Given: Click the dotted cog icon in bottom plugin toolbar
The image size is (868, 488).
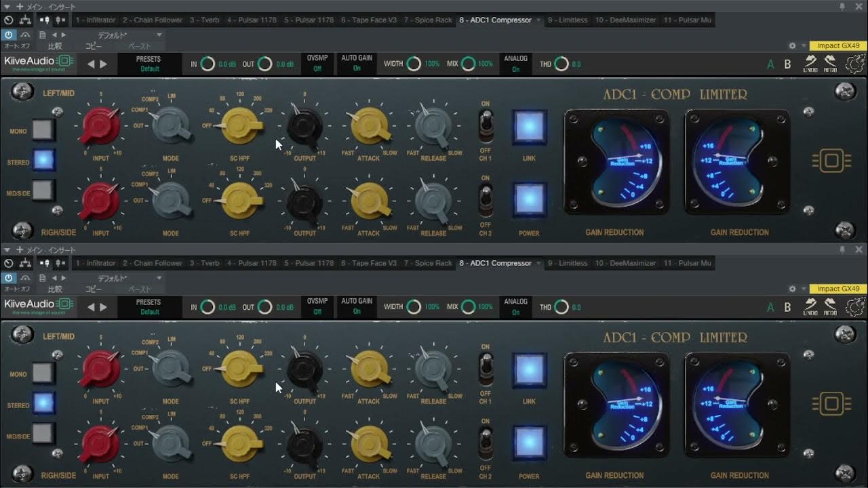Looking at the screenshot, I should [854, 307].
